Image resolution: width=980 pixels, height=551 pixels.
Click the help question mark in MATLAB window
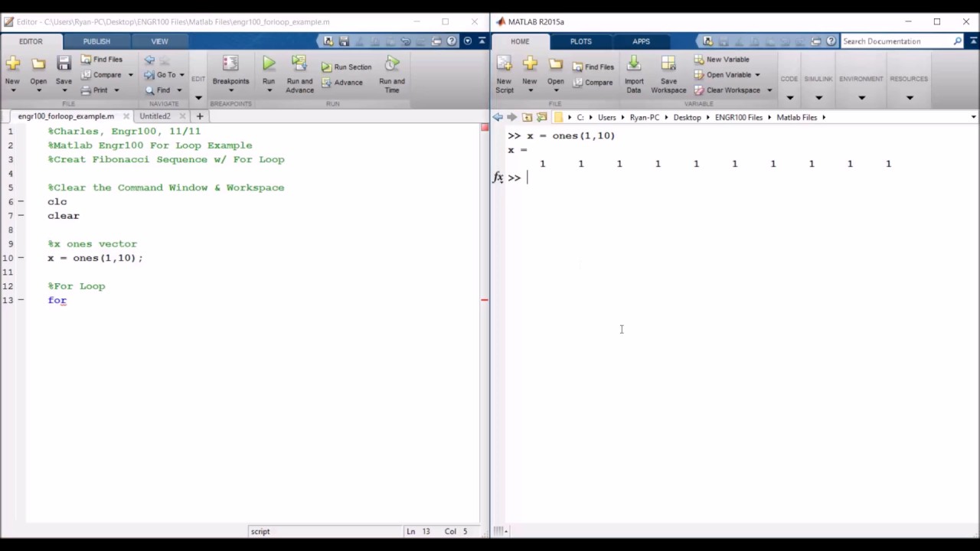(831, 41)
